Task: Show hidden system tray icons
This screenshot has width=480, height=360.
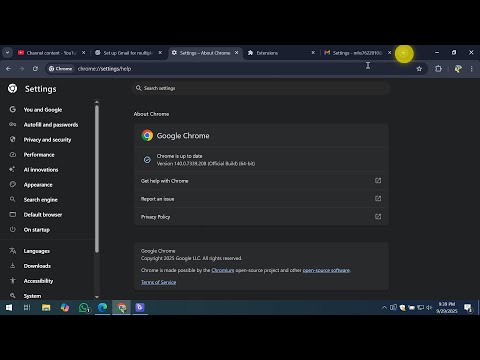Action: 384,308
